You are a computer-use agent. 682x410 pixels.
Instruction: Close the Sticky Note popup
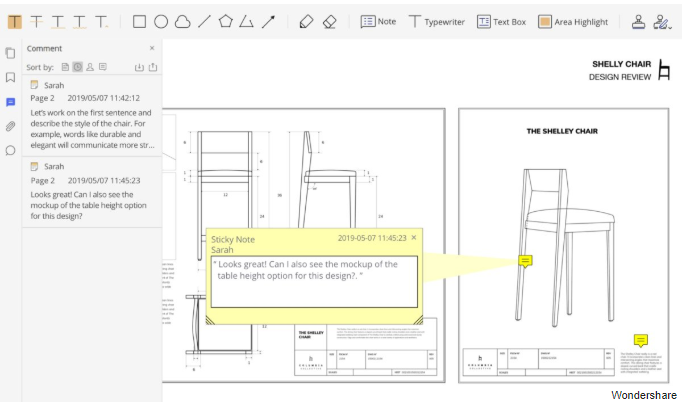(x=414, y=237)
